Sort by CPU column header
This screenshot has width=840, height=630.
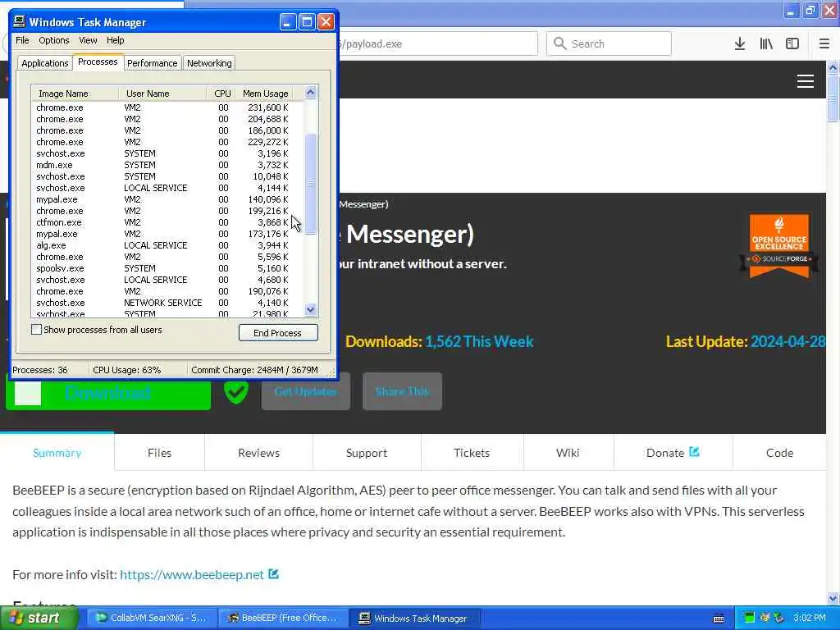tap(221, 94)
